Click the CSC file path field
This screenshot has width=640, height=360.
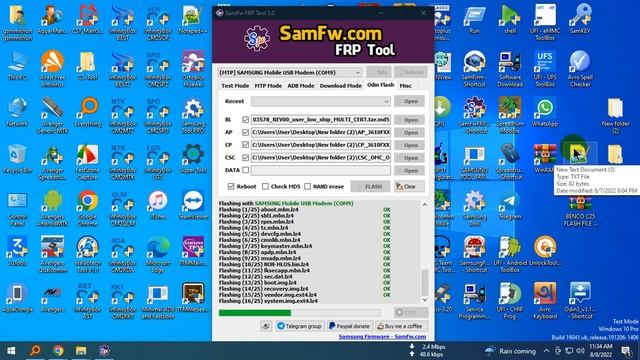(x=320, y=157)
